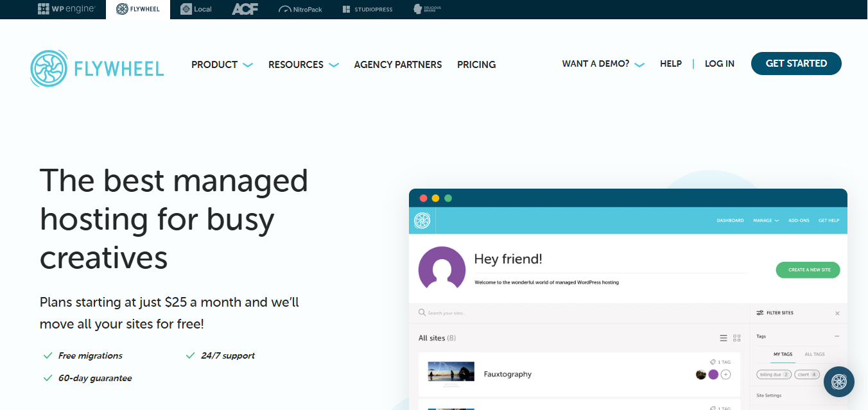Switch to the Local brand tab
This screenshot has height=410, width=868.
tap(196, 9)
